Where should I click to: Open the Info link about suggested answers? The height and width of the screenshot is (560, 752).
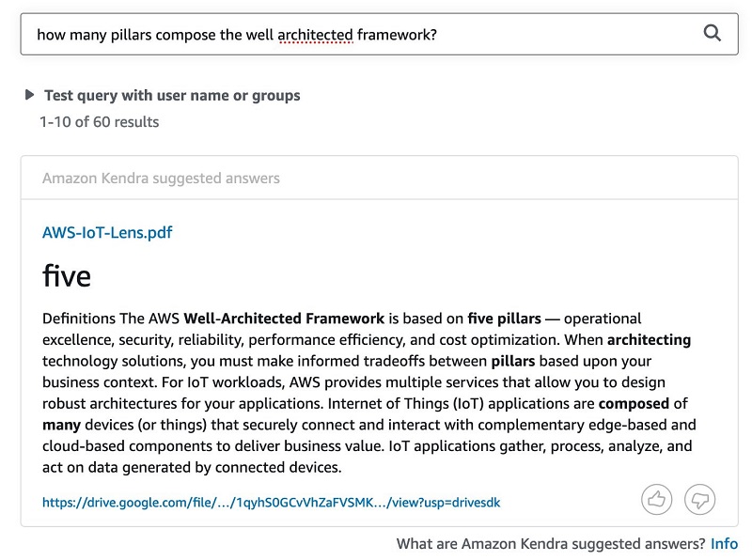[x=724, y=544]
